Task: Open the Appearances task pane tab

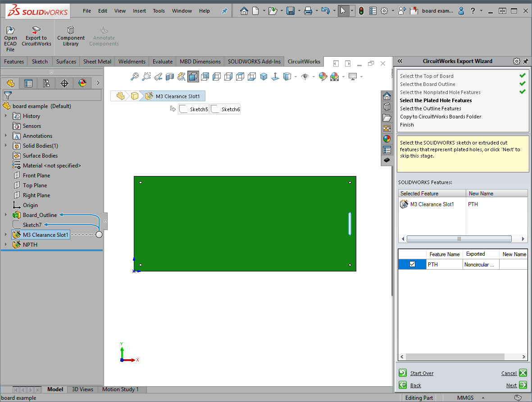Action: coord(387,139)
